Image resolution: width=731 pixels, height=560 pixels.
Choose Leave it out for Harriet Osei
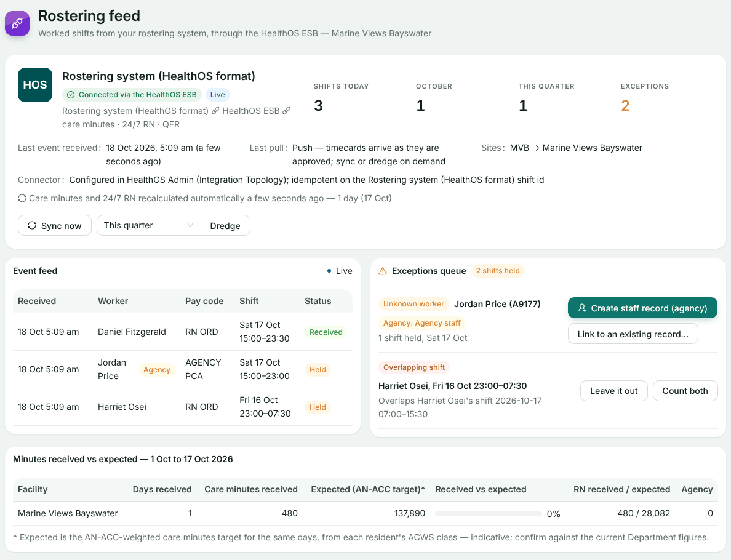pyautogui.click(x=613, y=391)
